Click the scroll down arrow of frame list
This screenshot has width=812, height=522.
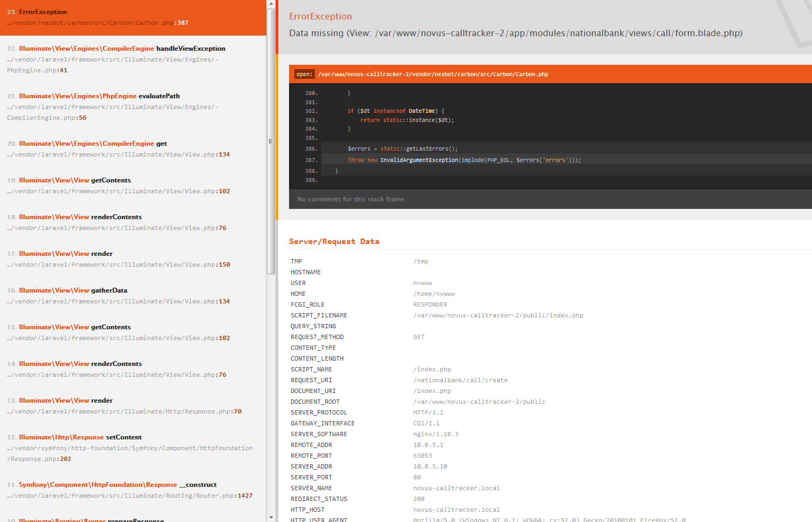(271, 518)
